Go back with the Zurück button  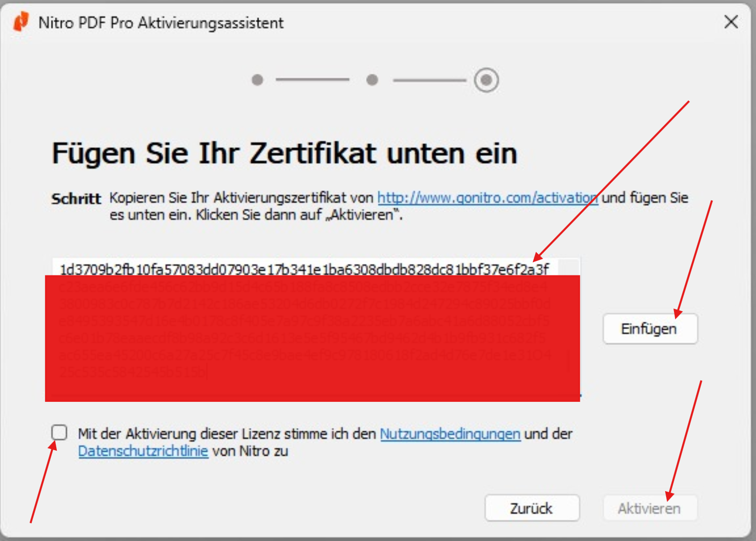coord(532,508)
